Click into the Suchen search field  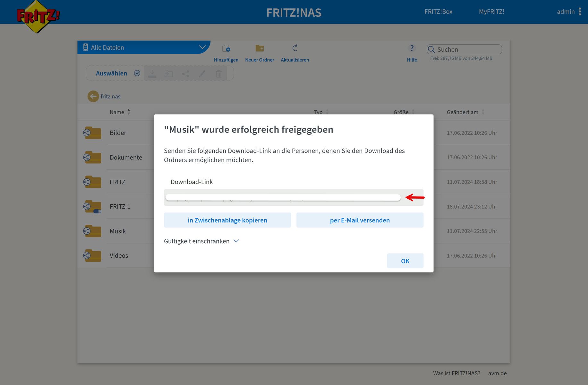(464, 49)
